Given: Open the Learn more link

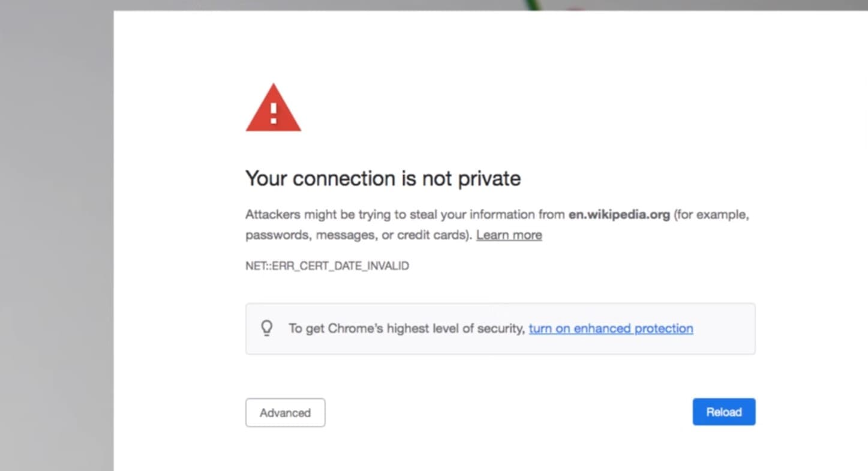Looking at the screenshot, I should (x=509, y=235).
